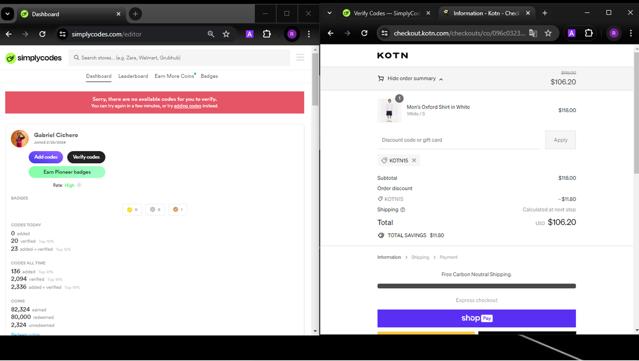The height and width of the screenshot is (361, 639).
Task: Open extensions puzzle icon in Kotn browser
Action: (x=588, y=33)
